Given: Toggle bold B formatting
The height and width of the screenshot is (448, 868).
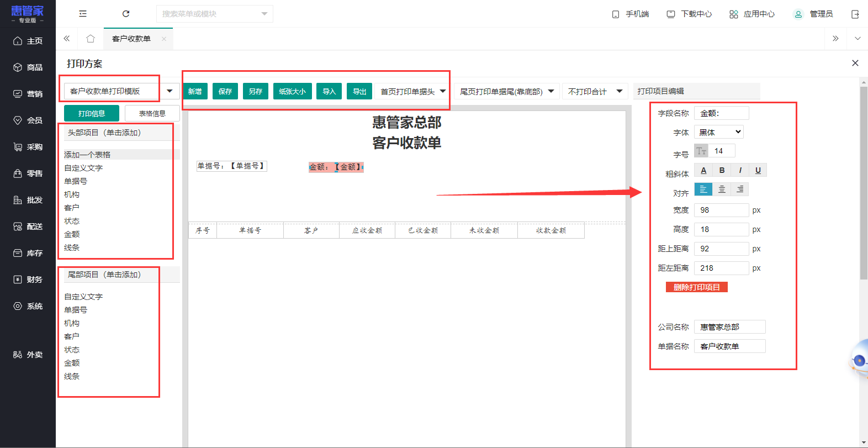Looking at the screenshot, I should 722,170.
